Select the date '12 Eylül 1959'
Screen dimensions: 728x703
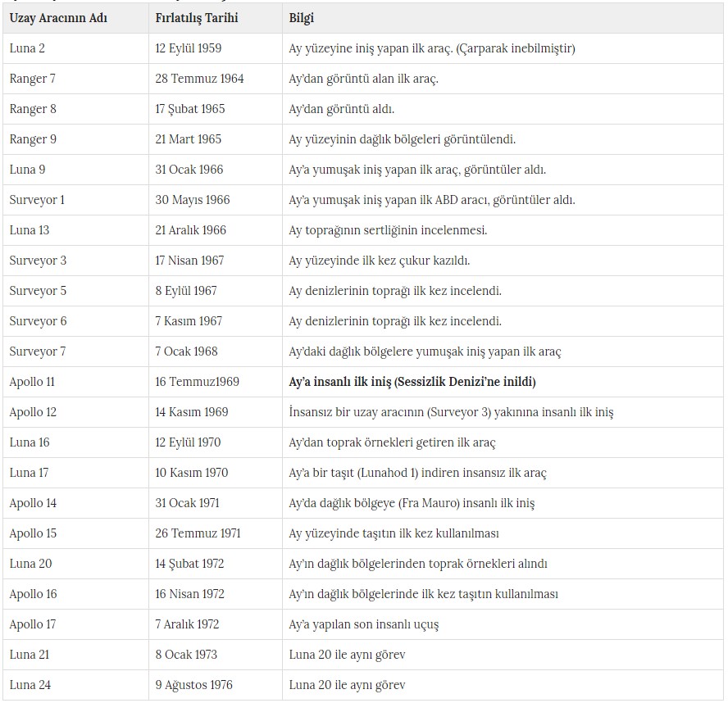188,48
